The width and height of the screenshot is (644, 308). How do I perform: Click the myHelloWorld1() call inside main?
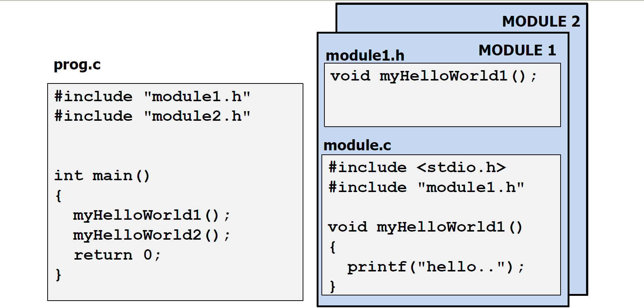(x=151, y=215)
